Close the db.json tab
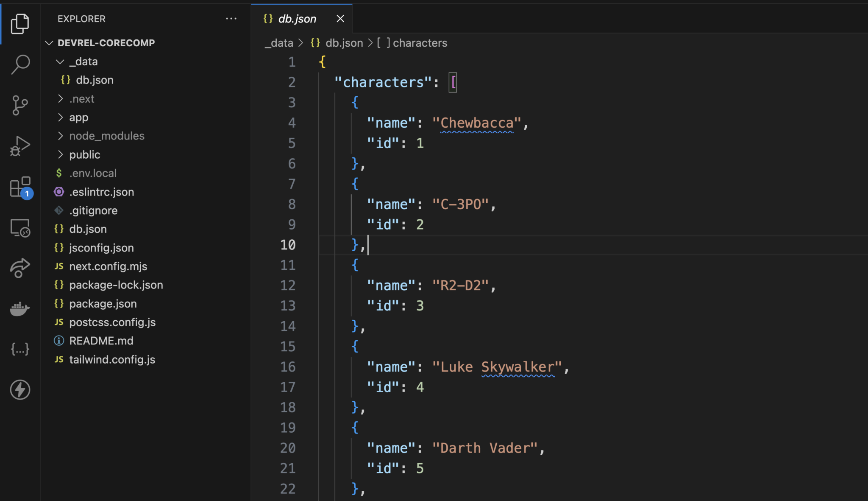This screenshot has height=501, width=868. pyautogui.click(x=341, y=18)
